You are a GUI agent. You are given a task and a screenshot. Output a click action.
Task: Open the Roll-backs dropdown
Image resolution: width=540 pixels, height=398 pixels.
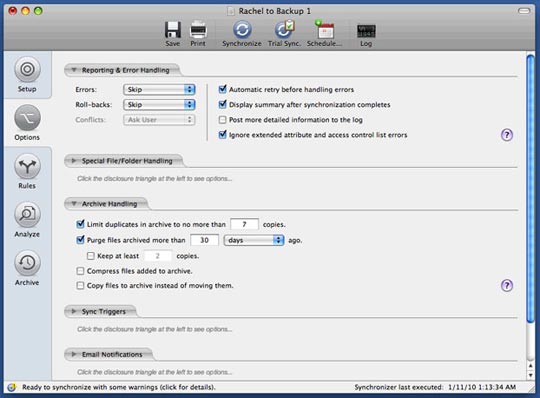coord(159,105)
